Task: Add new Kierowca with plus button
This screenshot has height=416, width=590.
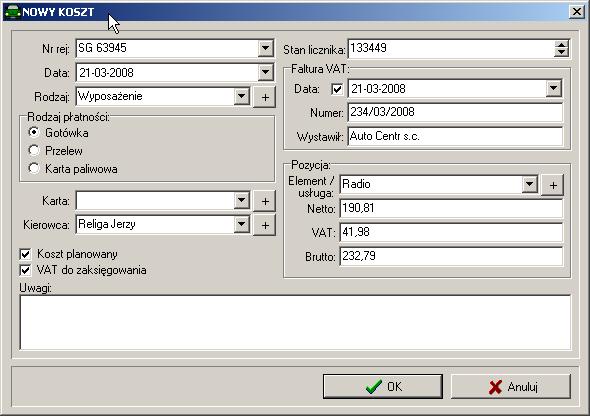Action: pos(265,225)
